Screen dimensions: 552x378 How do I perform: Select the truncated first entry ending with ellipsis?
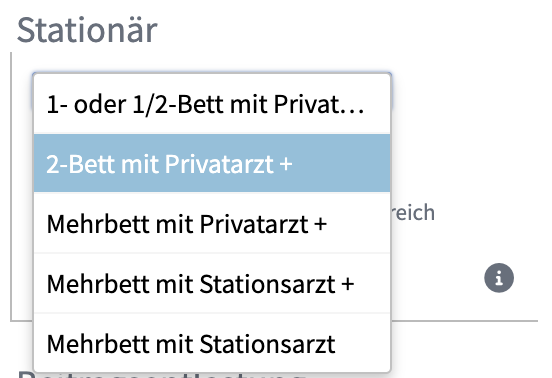[212, 105]
